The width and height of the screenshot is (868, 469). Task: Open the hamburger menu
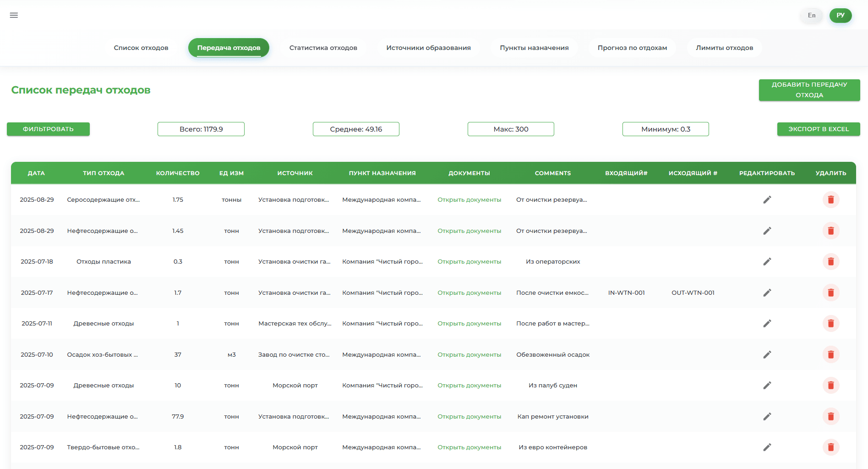click(14, 15)
